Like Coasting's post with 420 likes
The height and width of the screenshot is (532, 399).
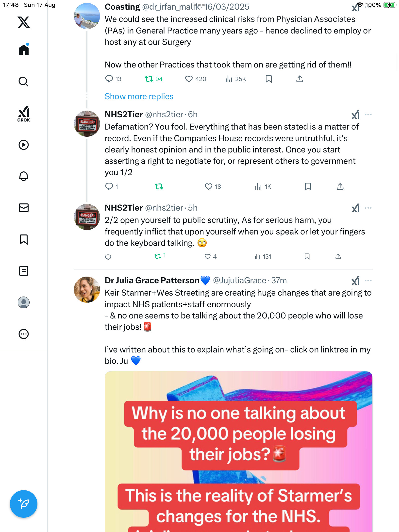(x=189, y=79)
